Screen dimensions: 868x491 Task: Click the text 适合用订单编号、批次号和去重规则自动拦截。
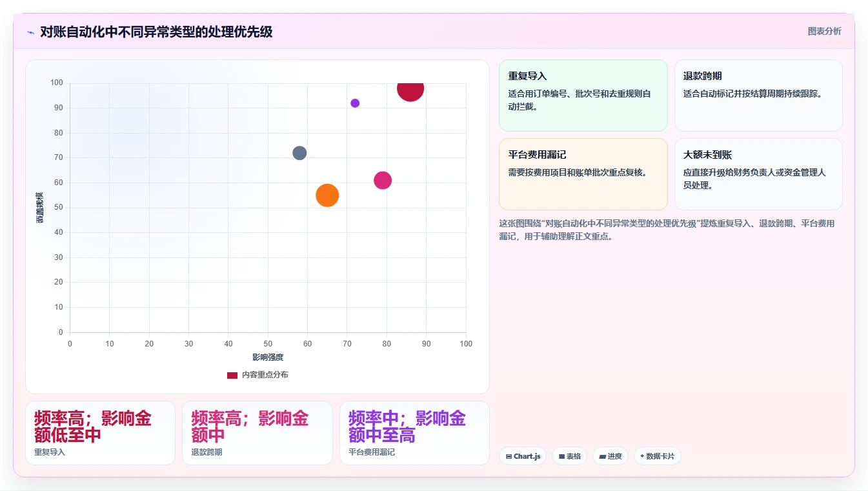pos(580,100)
